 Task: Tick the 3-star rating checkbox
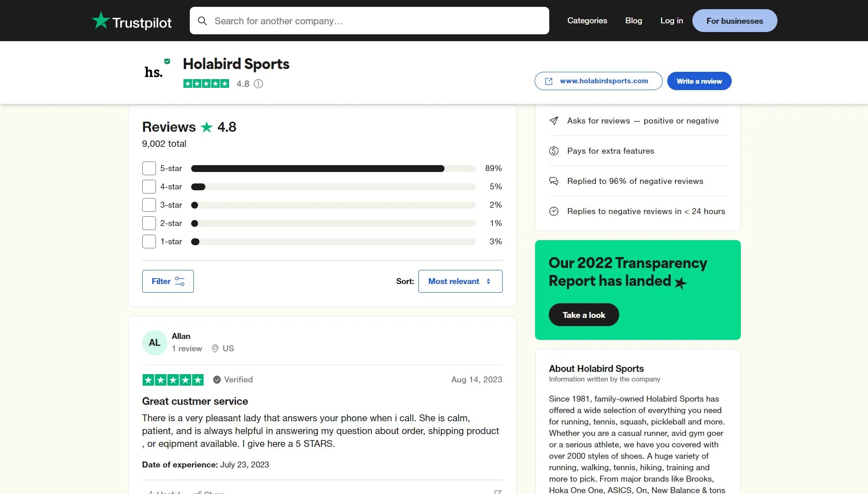click(x=149, y=205)
